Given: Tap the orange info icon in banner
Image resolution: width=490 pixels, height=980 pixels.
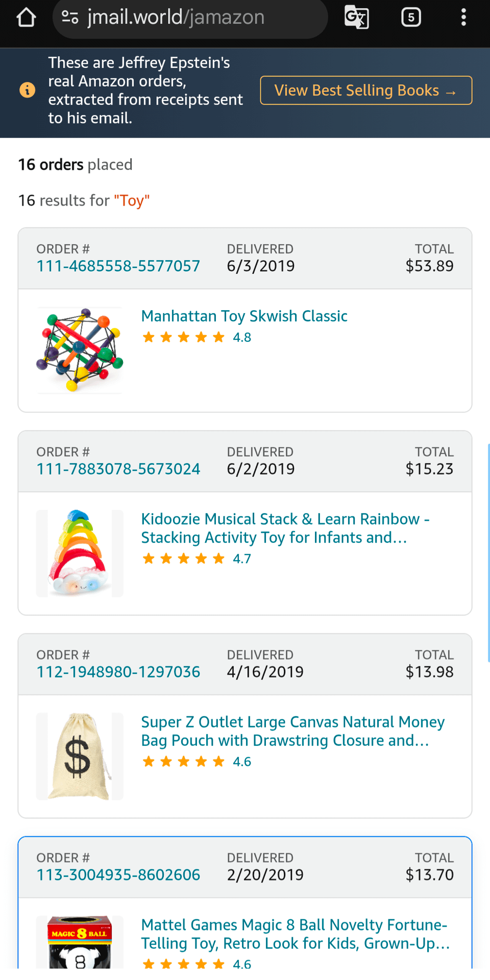Looking at the screenshot, I should [28, 90].
